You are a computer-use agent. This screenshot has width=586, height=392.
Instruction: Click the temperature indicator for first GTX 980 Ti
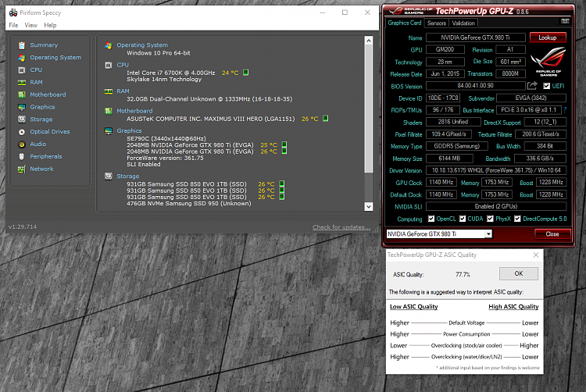click(x=284, y=144)
